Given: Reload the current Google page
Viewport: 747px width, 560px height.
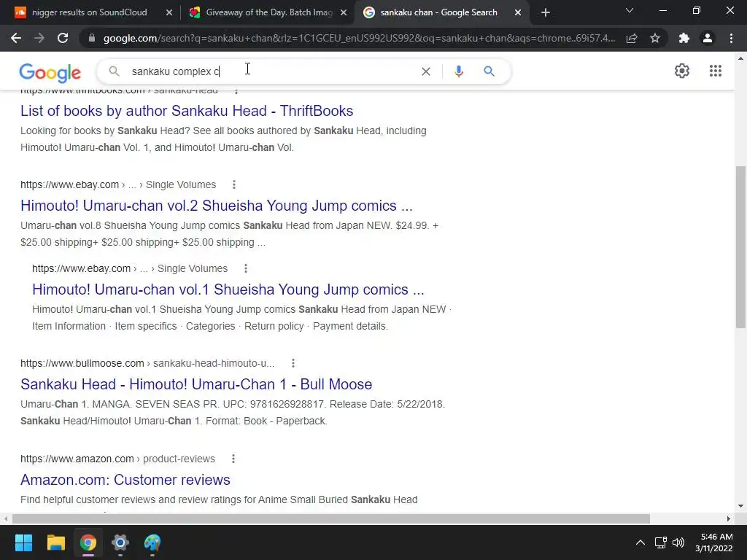Looking at the screenshot, I should (x=63, y=38).
